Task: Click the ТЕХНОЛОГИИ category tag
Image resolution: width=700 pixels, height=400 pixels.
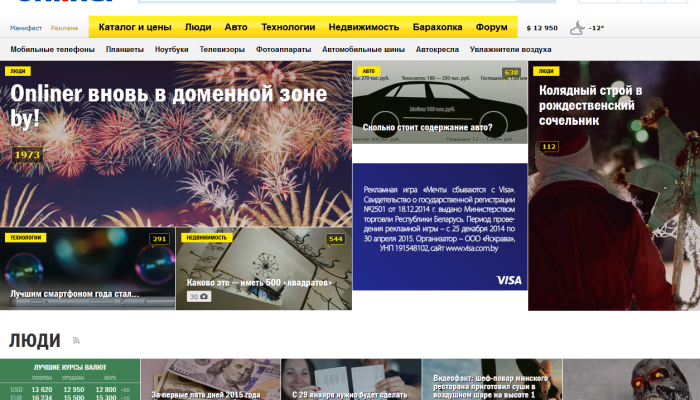Action: pyautogui.click(x=25, y=238)
